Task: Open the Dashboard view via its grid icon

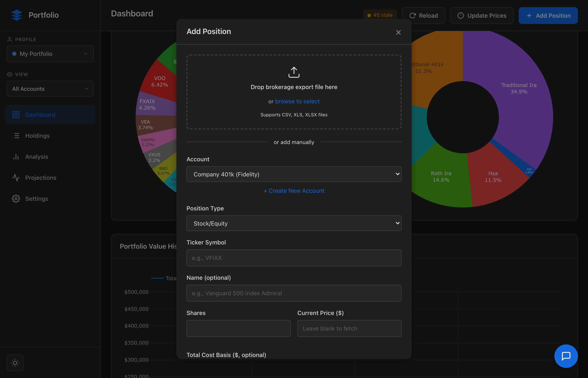Action: click(16, 114)
